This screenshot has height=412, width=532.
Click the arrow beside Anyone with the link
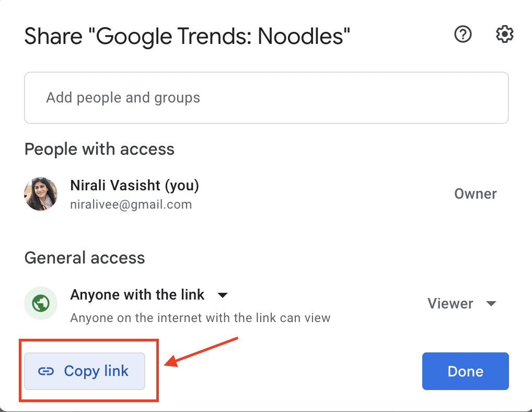(x=223, y=295)
